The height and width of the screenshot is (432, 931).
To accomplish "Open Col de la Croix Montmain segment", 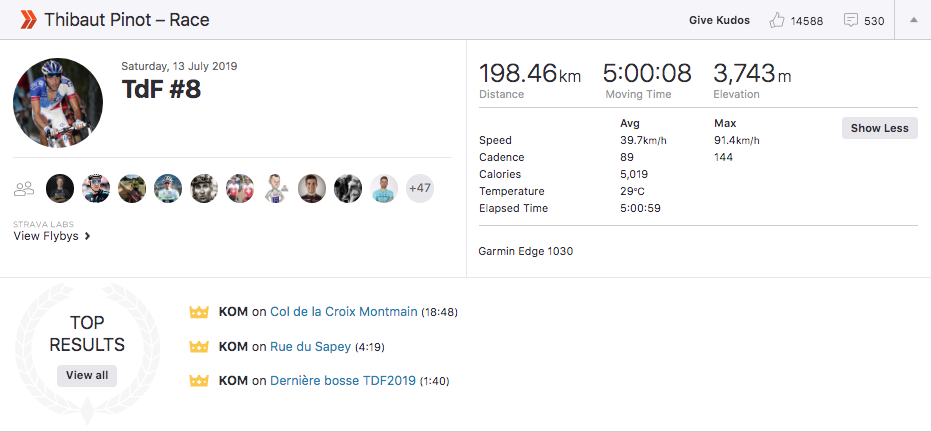I will click(x=344, y=312).
